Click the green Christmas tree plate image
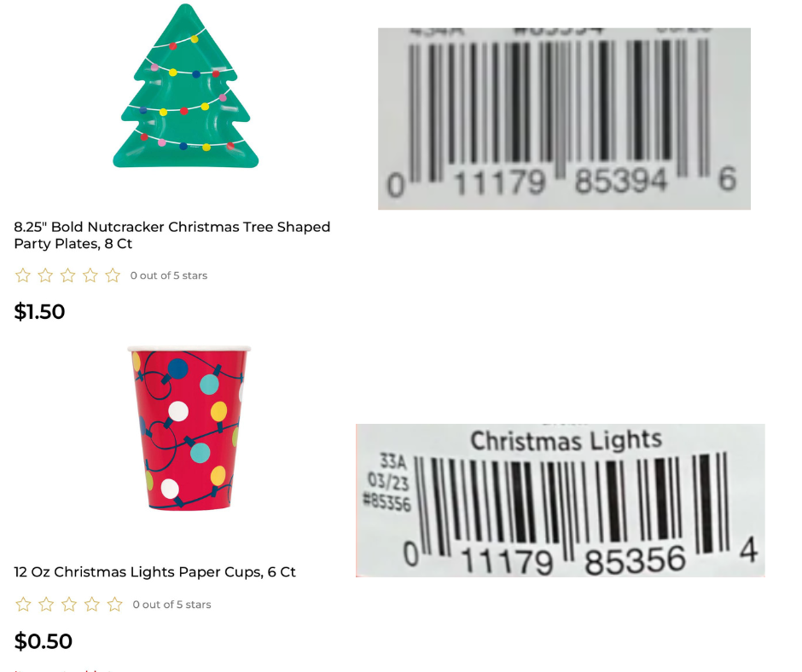Viewport: 802px width, 672px height. coord(185,87)
